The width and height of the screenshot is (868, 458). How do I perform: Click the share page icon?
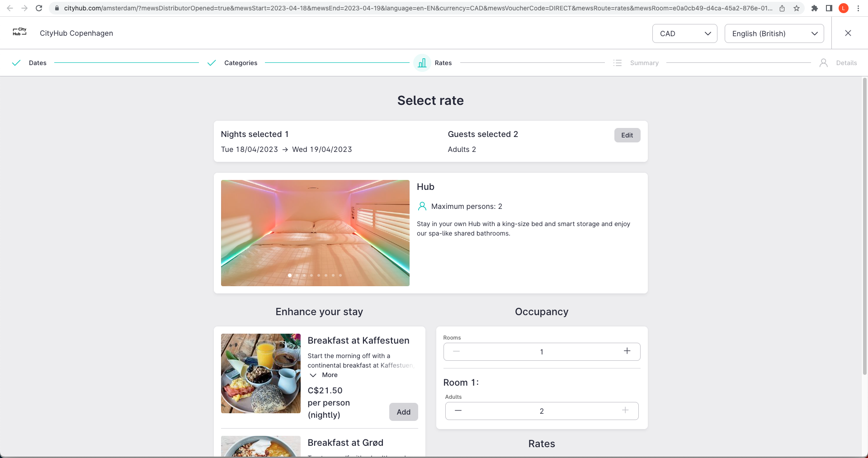[782, 8]
